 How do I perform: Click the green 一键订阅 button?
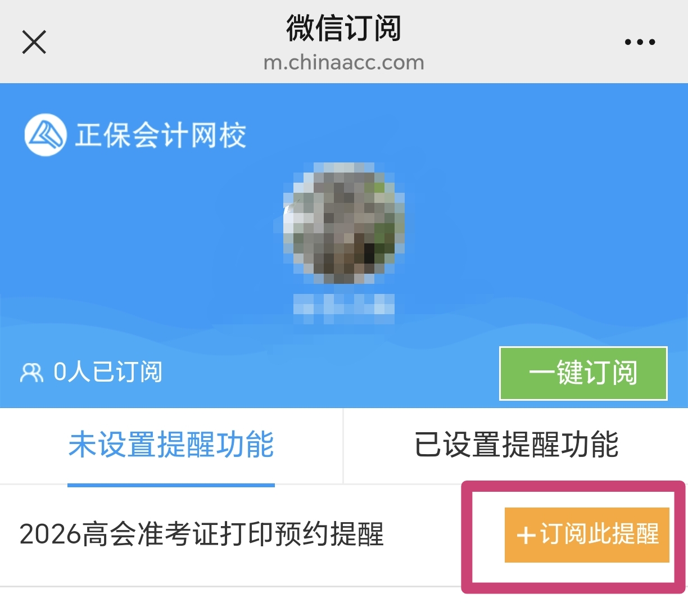pyautogui.click(x=583, y=374)
